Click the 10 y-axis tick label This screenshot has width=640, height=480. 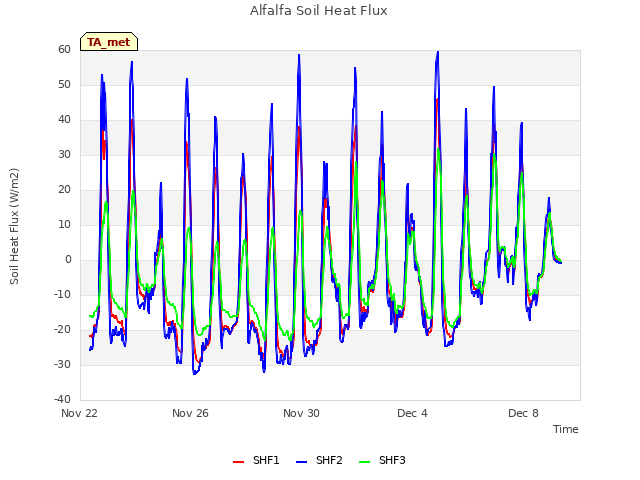pos(64,224)
